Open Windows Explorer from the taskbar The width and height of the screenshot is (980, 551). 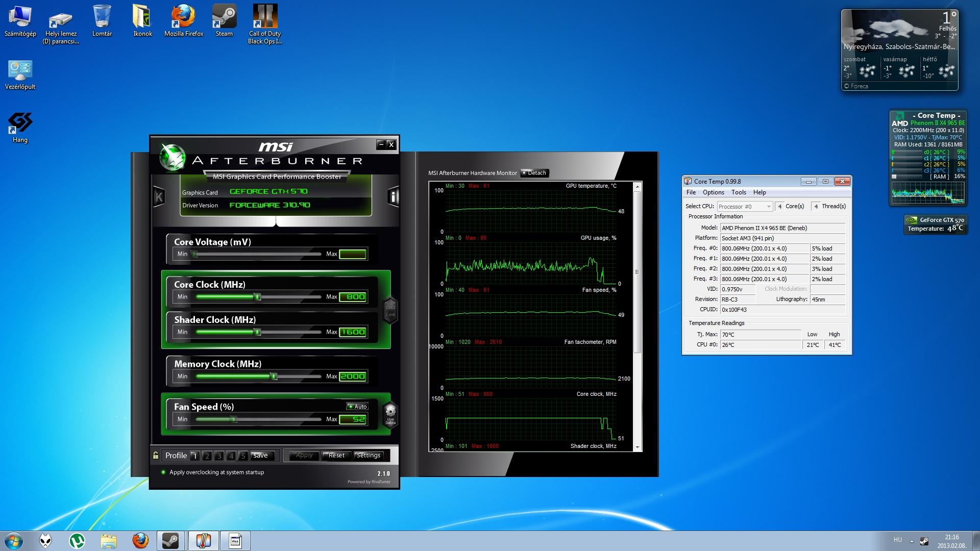tap(108, 541)
